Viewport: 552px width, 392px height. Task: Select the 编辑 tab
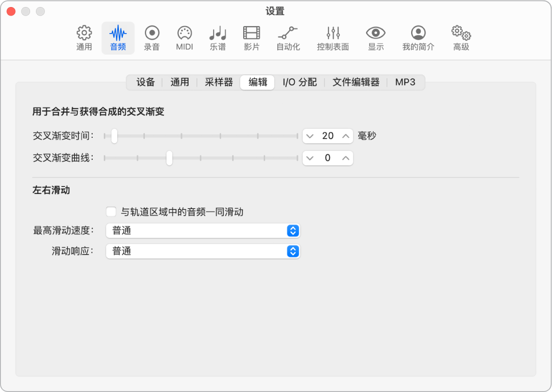pyautogui.click(x=257, y=82)
